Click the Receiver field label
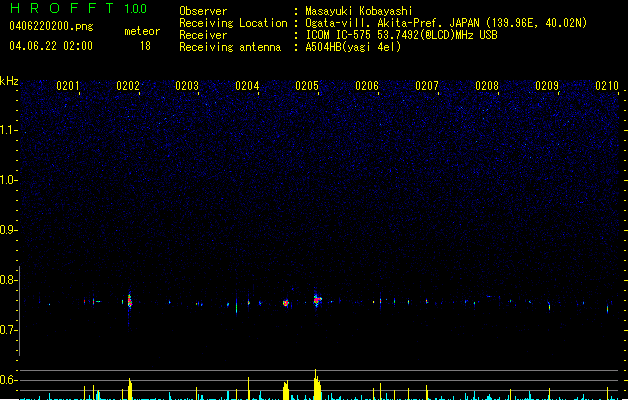The width and height of the screenshot is (629, 400). click(x=203, y=35)
